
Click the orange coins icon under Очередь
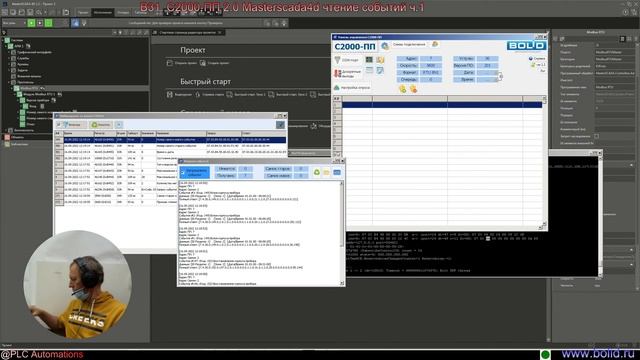[413, 89]
